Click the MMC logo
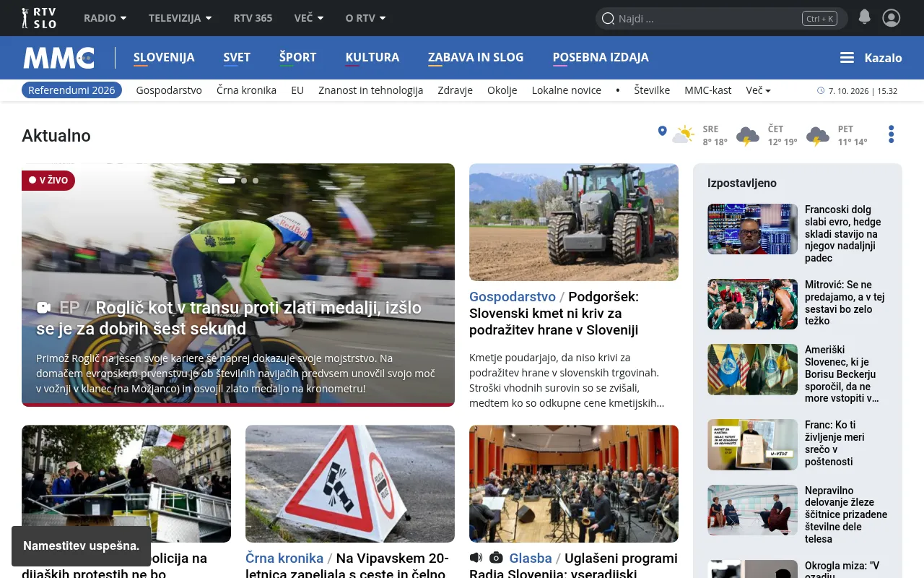The image size is (924, 578). click(x=58, y=58)
